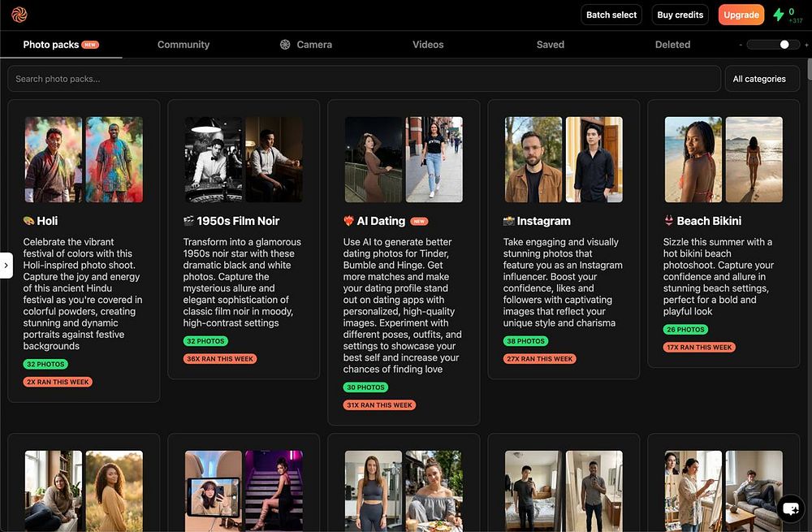
Task: Click the AI Dating street walking thumbnail
Action: click(434, 159)
